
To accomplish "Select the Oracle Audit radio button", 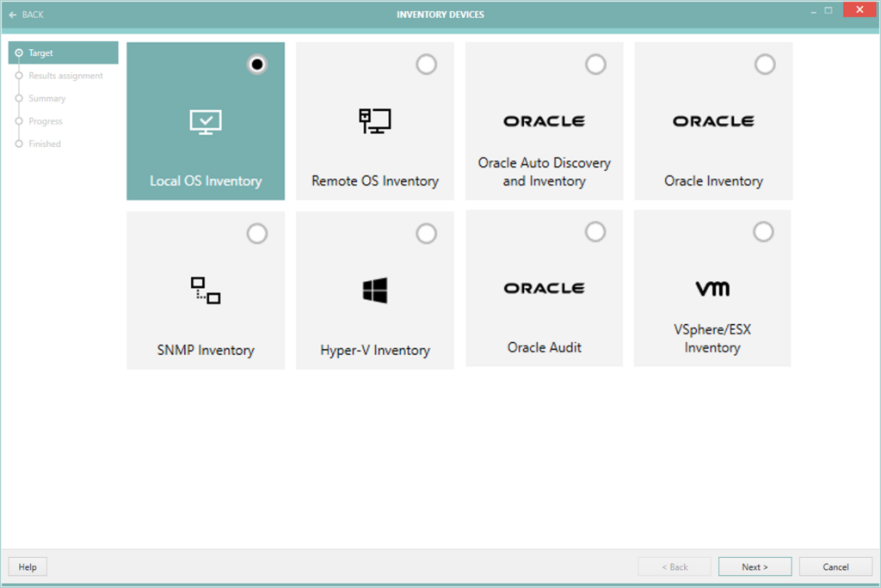I will [x=595, y=231].
